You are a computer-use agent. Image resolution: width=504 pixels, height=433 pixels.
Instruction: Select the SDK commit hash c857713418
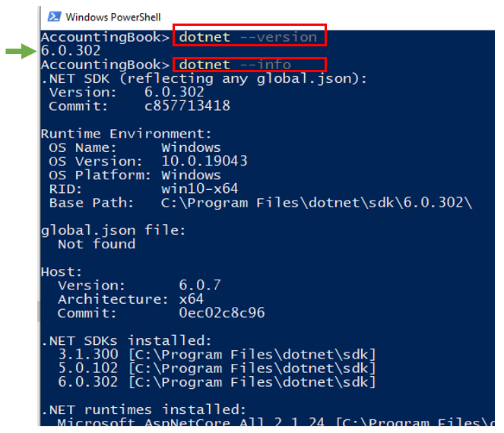(187, 106)
